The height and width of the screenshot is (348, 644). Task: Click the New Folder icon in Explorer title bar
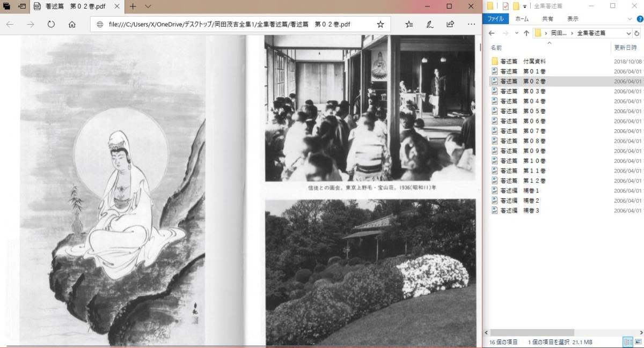click(x=516, y=6)
